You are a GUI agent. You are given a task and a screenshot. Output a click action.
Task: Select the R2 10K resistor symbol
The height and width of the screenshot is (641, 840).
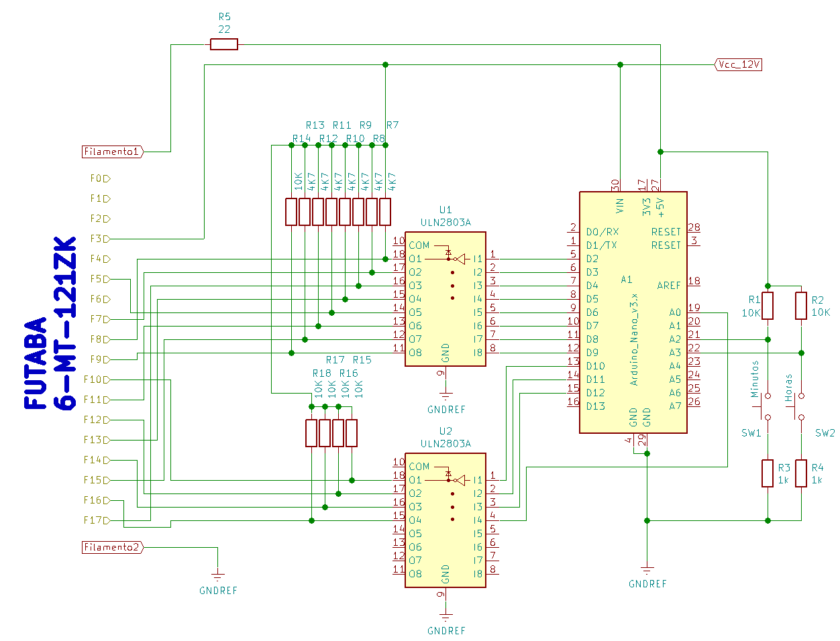(801, 306)
